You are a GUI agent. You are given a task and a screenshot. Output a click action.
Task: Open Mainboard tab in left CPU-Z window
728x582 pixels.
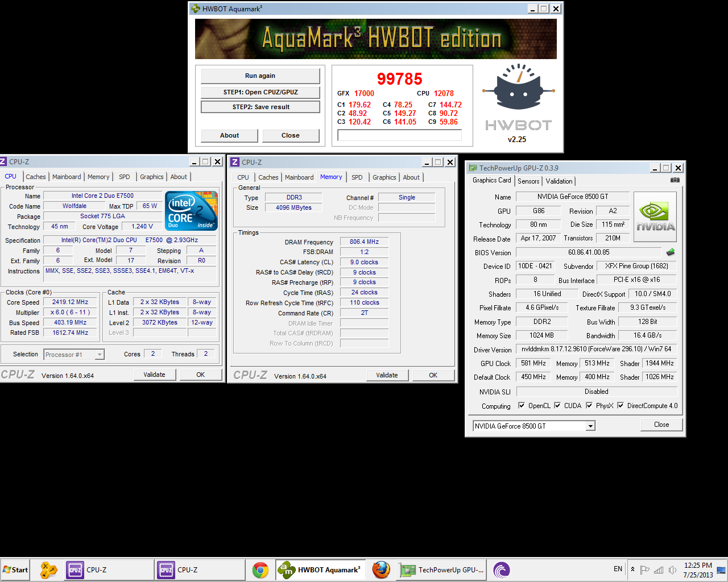coord(67,177)
